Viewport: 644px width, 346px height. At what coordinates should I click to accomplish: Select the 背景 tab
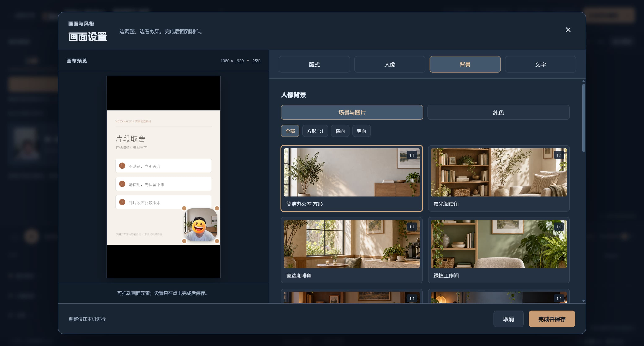(x=465, y=65)
